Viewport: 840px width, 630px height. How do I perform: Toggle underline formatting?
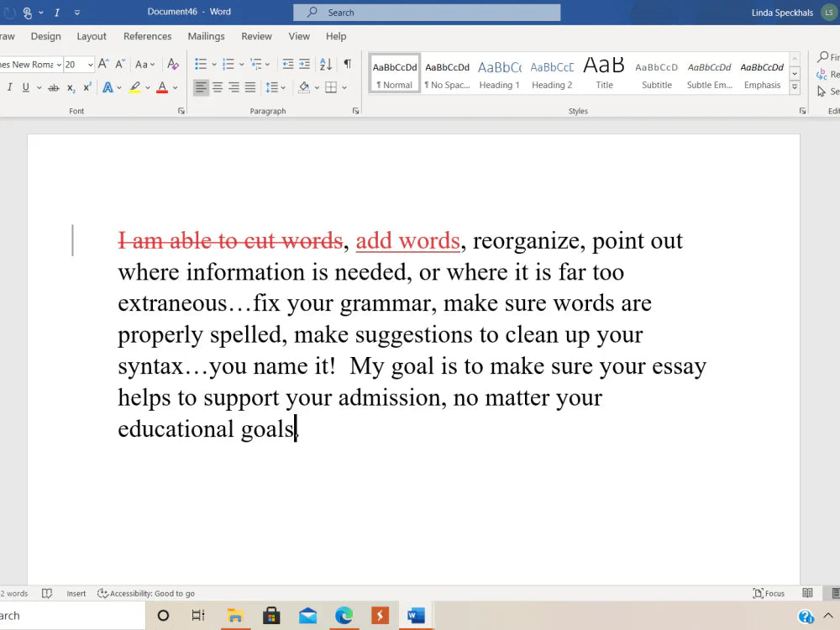coord(25,87)
